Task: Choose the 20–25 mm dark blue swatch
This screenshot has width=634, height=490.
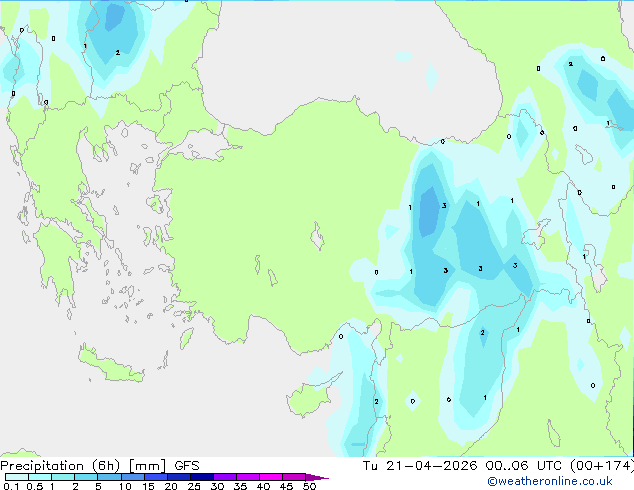Action: coord(178,477)
